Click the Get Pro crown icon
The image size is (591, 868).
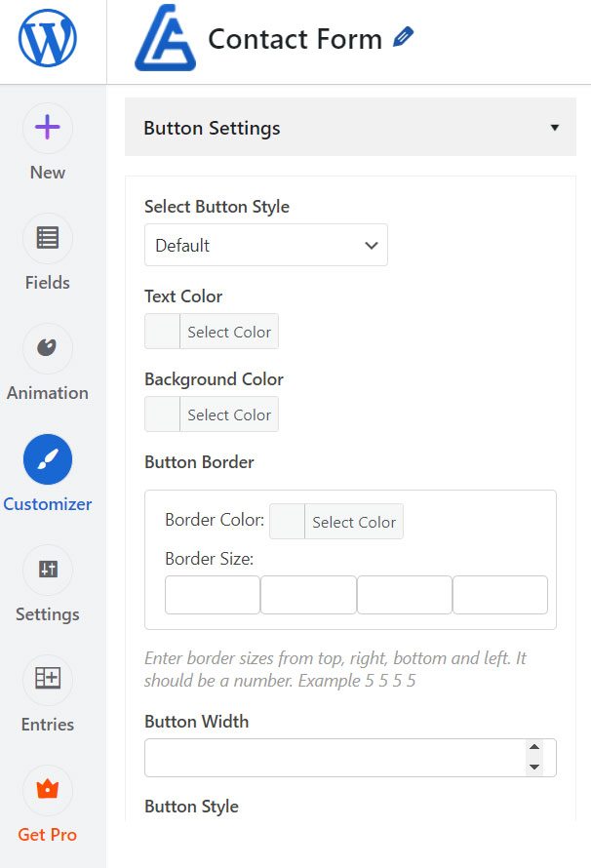pos(47,790)
